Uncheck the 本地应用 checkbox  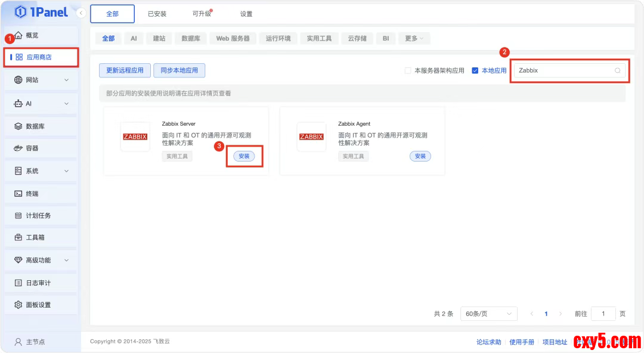pyautogui.click(x=475, y=70)
